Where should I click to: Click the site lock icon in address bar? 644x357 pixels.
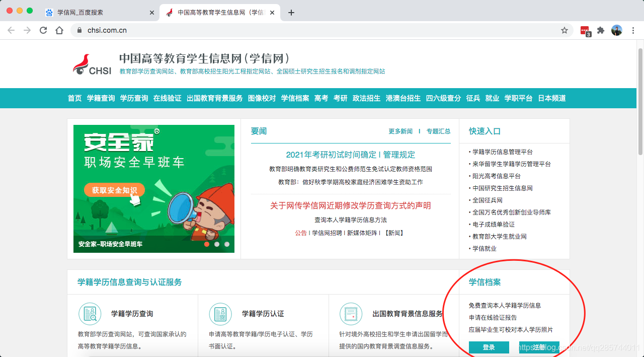[x=79, y=30]
